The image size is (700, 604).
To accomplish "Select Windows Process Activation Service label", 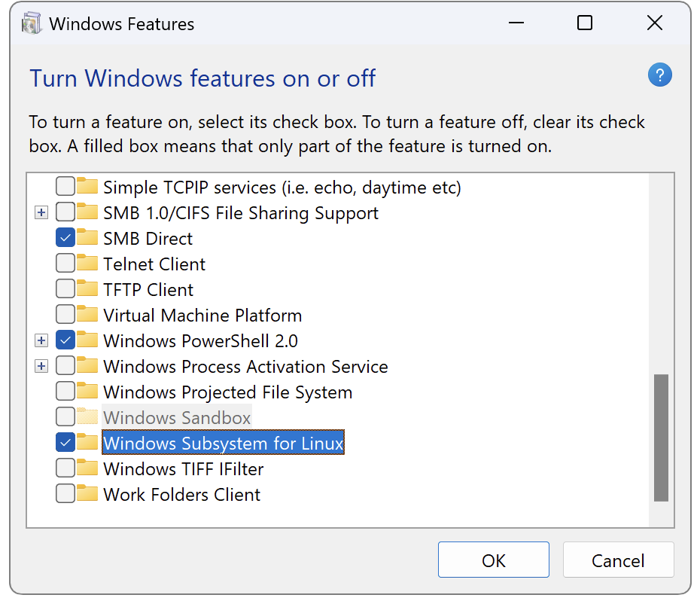I will [246, 366].
